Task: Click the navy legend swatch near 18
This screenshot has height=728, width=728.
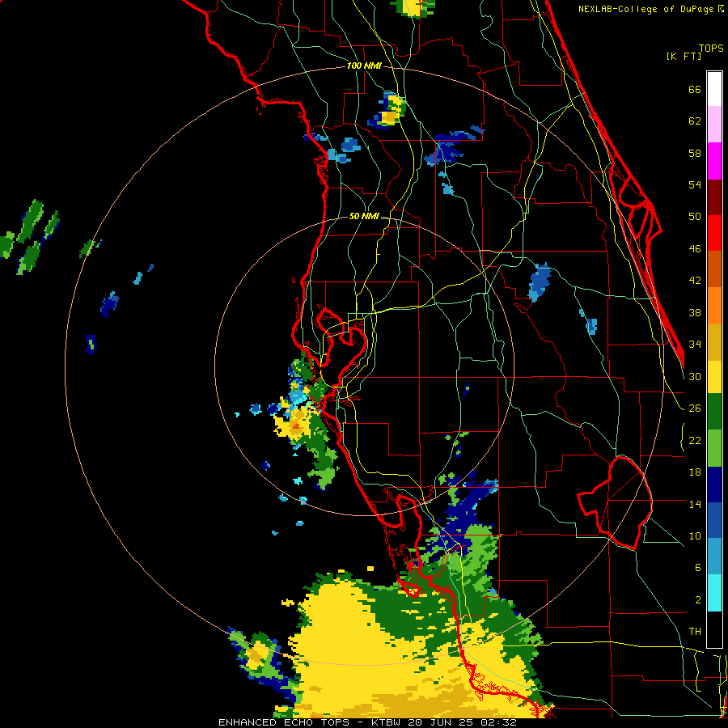Action: (x=714, y=485)
